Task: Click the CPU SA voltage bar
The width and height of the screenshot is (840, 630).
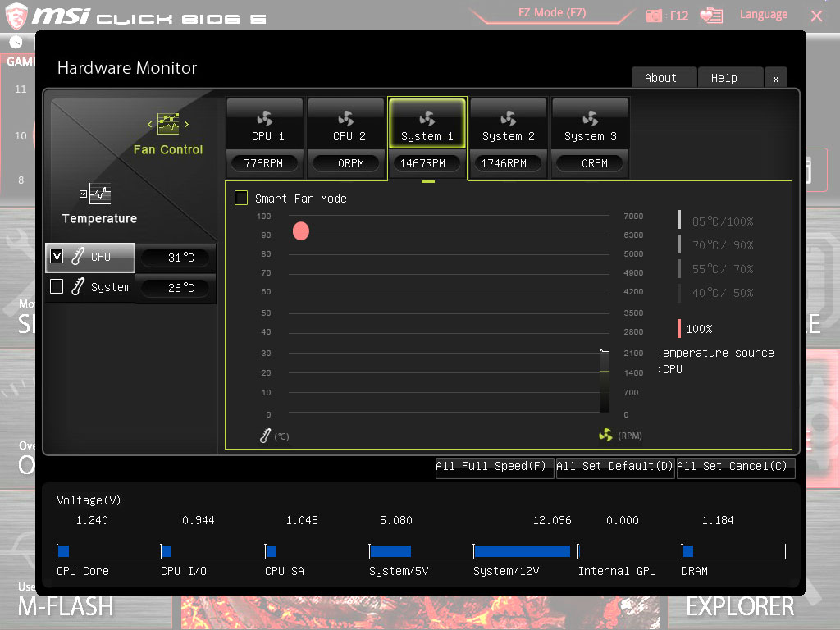Action: [x=271, y=551]
